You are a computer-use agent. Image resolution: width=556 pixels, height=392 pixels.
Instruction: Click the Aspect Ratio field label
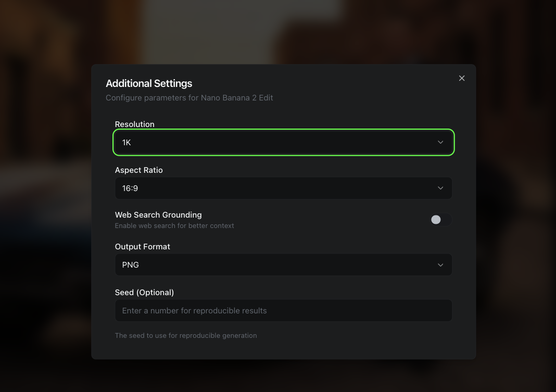(x=138, y=170)
